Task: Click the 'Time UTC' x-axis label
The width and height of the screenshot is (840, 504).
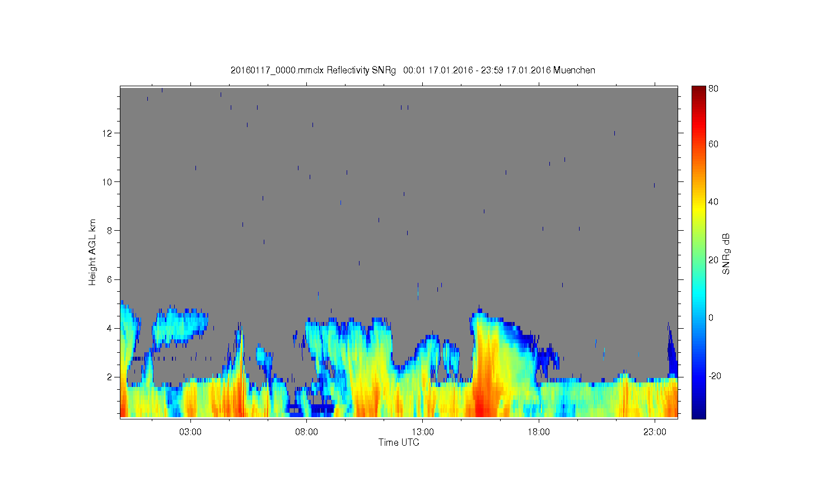Action: [399, 442]
